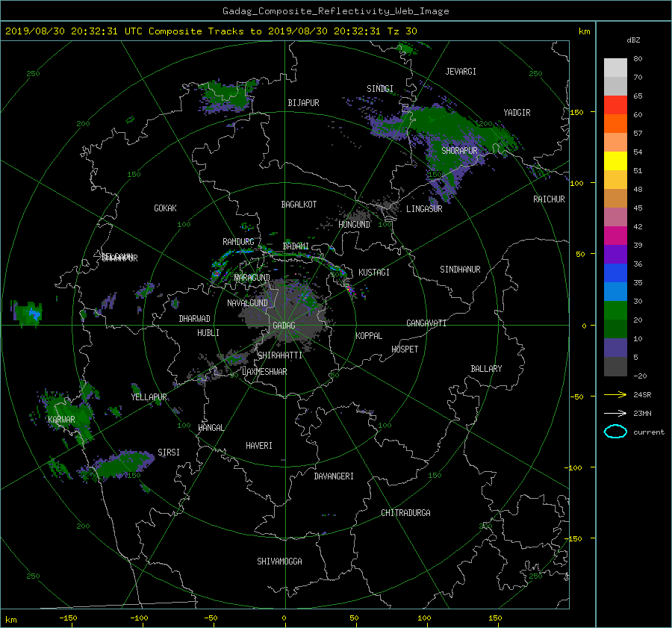Click the UTC Composite Tracks timestamp header

pyautogui.click(x=211, y=31)
